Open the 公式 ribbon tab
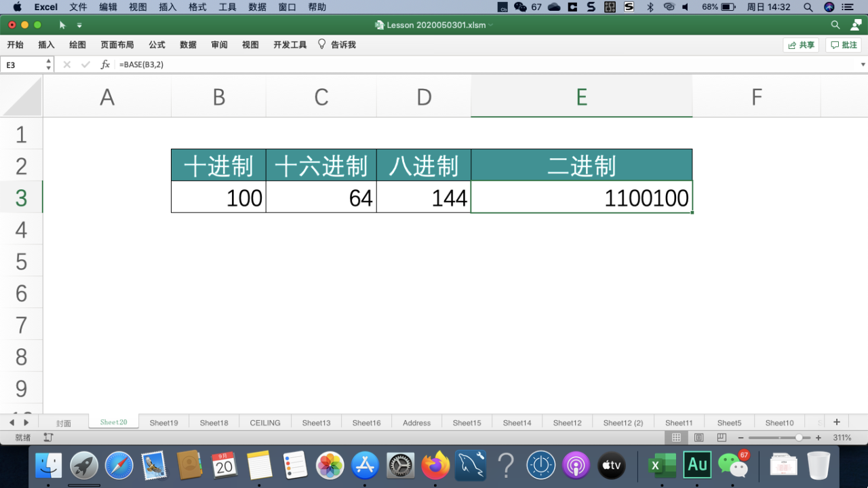Screen dimensions: 868x488 (x=157, y=45)
